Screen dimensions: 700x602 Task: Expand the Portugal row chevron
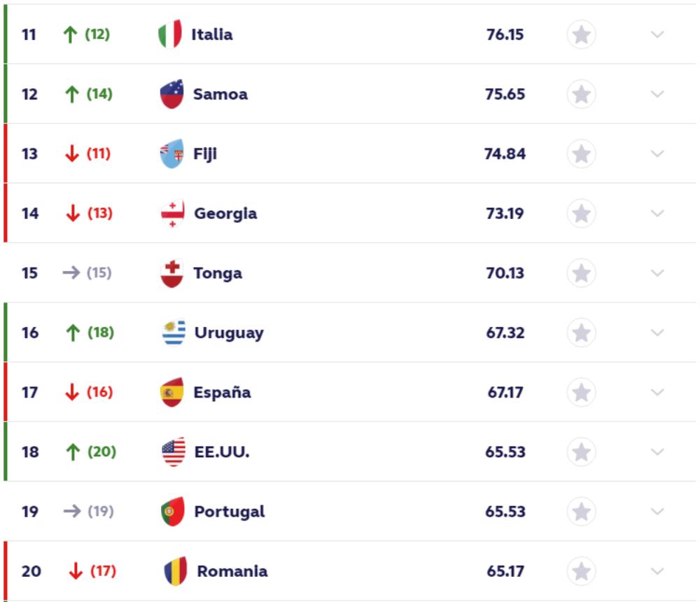tap(657, 512)
